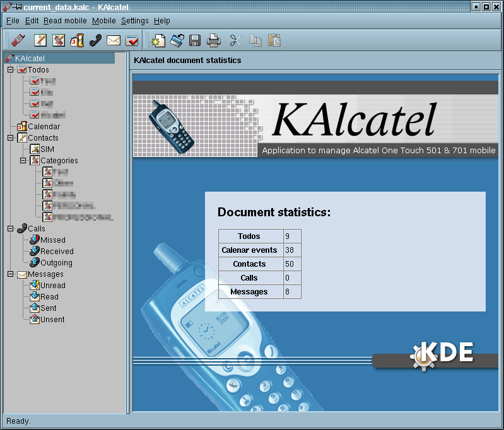Open the Help menu

coord(162,21)
